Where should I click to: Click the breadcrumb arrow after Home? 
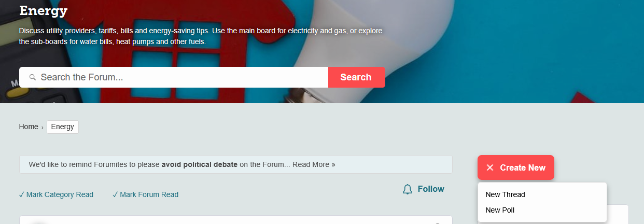click(x=42, y=127)
